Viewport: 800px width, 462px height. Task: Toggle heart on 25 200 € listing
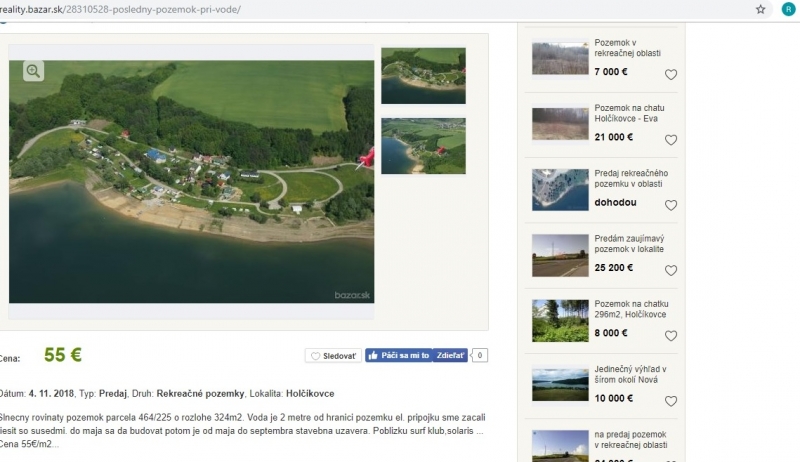click(x=671, y=270)
